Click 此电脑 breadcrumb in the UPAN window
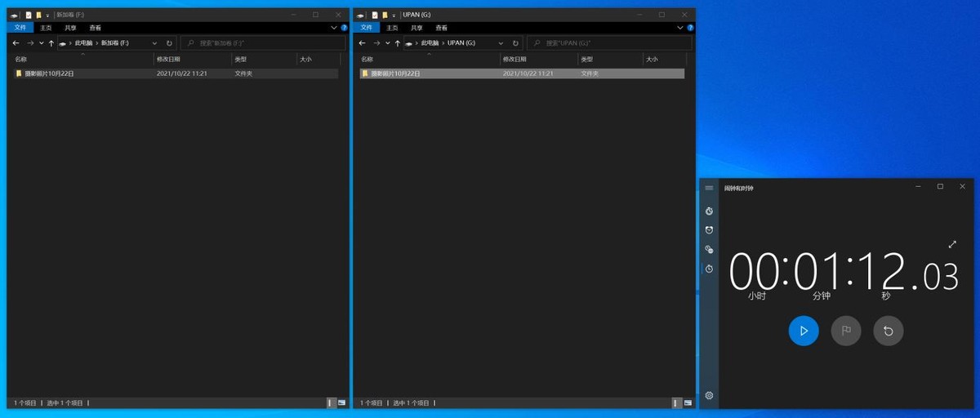This screenshot has height=418, width=980. click(430, 42)
